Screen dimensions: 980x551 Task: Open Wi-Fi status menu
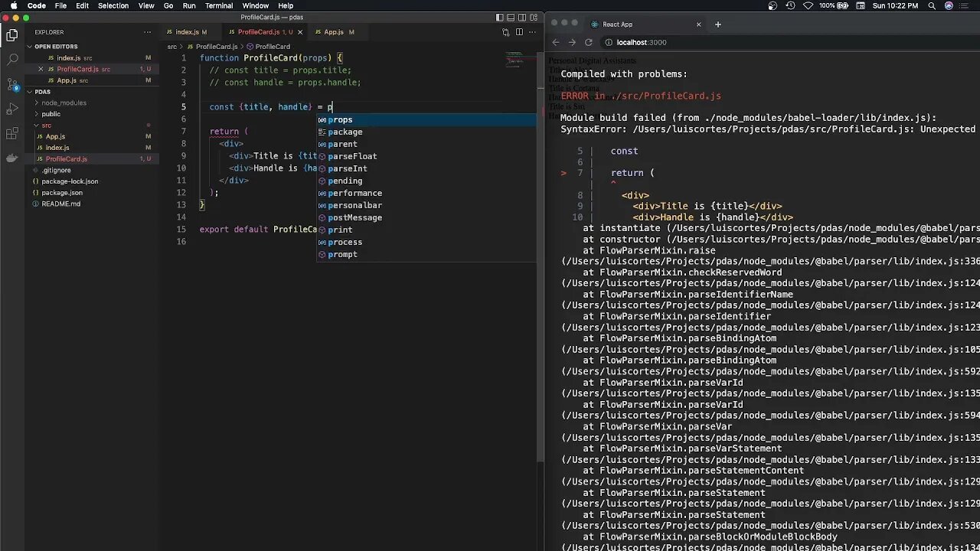click(x=808, y=5)
